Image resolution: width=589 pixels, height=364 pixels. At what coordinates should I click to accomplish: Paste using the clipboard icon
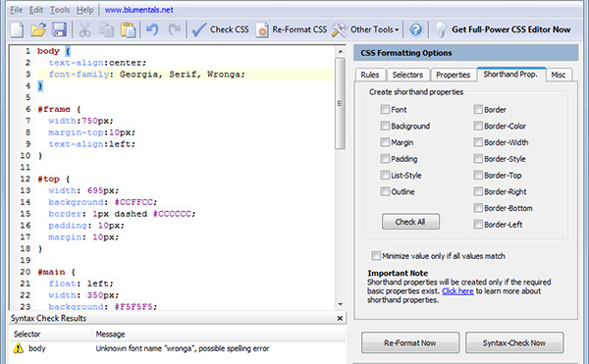click(128, 29)
